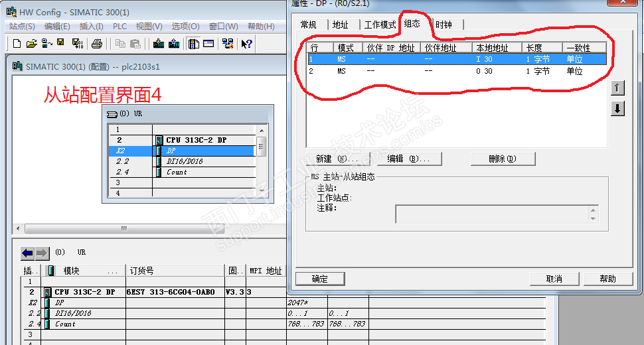Click the Open ONLINE station icon
The height and width of the screenshot is (345, 644).
coord(46,43)
